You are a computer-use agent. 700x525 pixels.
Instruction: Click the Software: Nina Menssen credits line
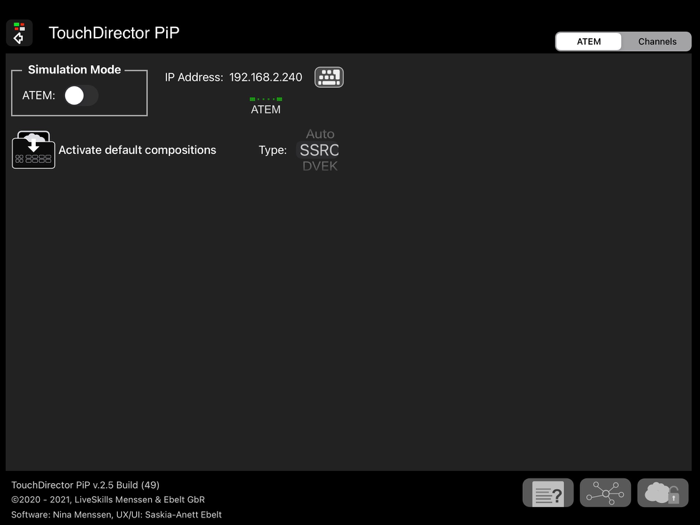pyautogui.click(x=116, y=515)
